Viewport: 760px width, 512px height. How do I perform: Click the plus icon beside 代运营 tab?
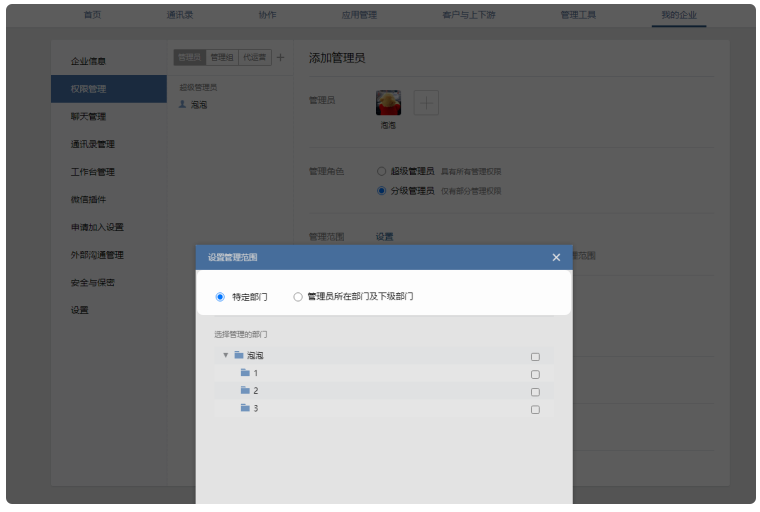click(x=280, y=58)
